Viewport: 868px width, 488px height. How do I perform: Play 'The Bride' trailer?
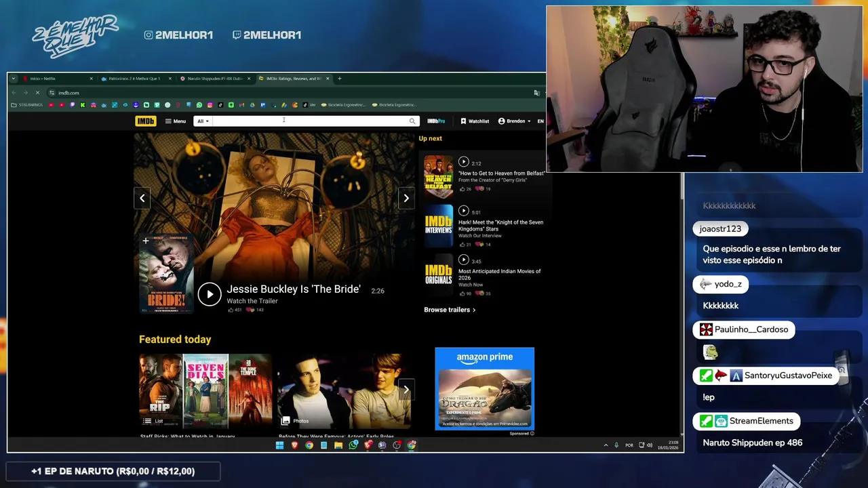pos(210,294)
